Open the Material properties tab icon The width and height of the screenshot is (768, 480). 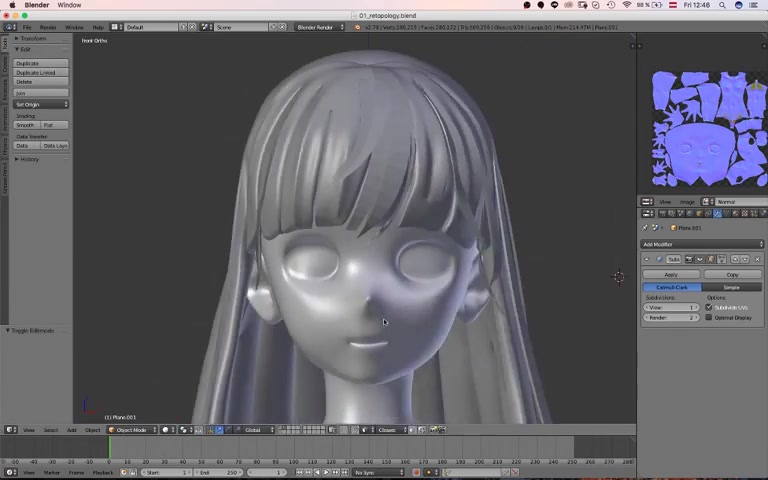point(735,214)
